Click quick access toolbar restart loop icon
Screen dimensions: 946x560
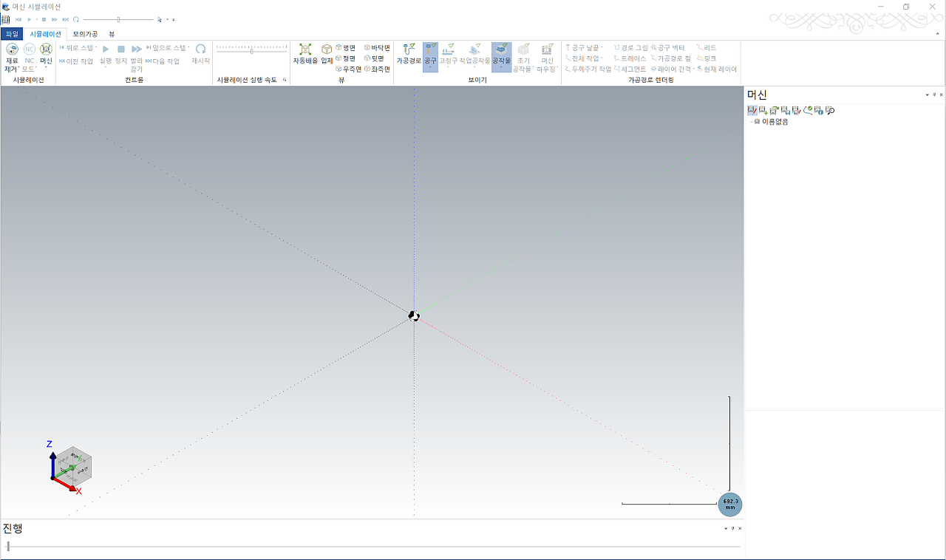point(76,19)
